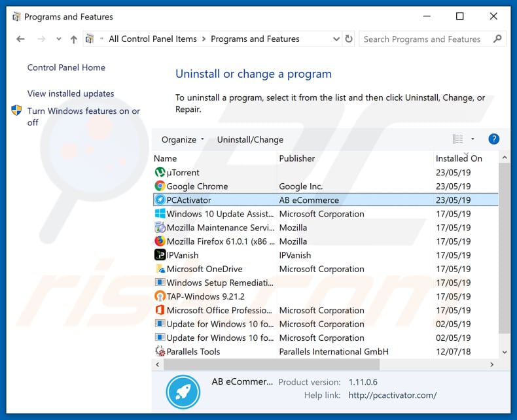Go up one level with up arrow

(73, 39)
